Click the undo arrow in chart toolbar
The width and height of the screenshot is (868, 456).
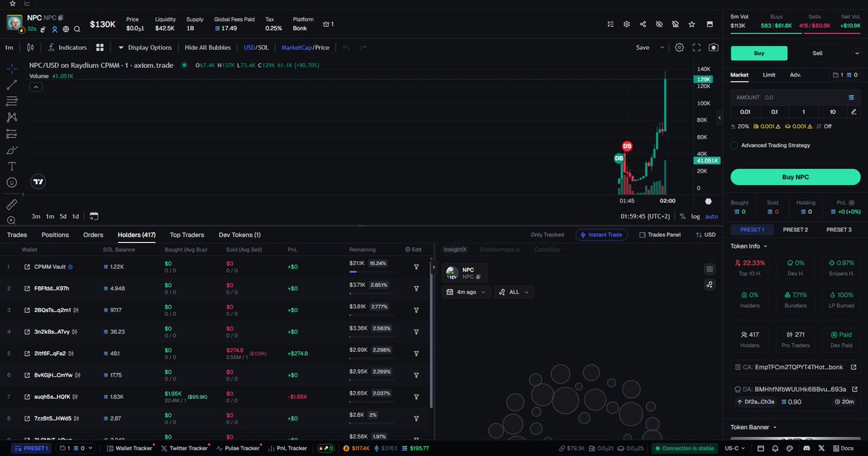(346, 48)
